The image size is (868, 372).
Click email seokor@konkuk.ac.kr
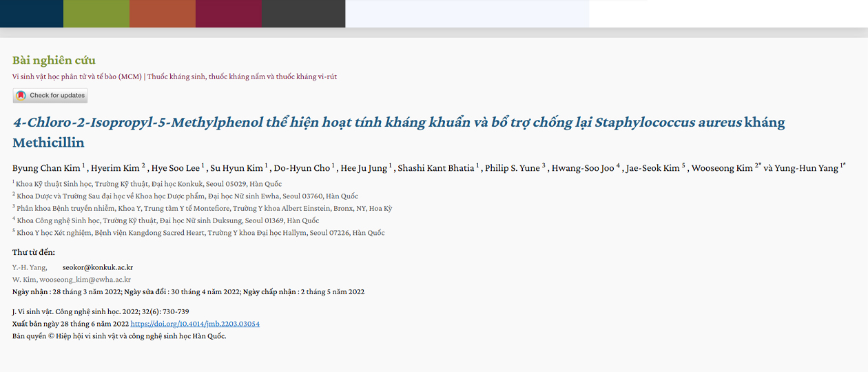[x=97, y=267]
